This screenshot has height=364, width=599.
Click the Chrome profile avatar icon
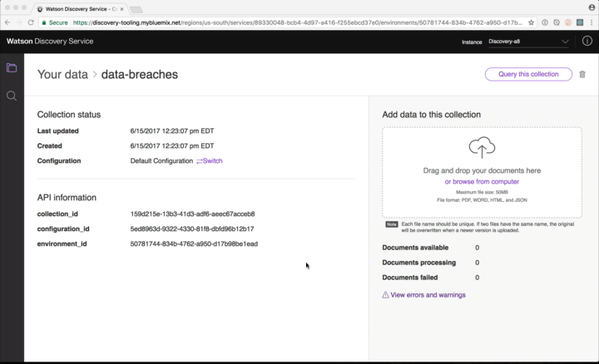(592, 7)
